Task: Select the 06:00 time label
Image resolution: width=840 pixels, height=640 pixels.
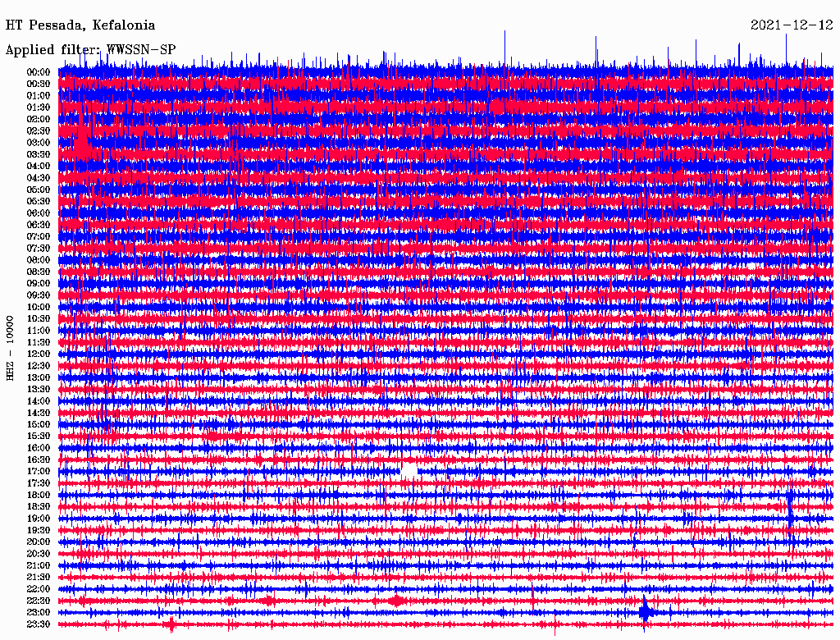Action: coord(39,213)
